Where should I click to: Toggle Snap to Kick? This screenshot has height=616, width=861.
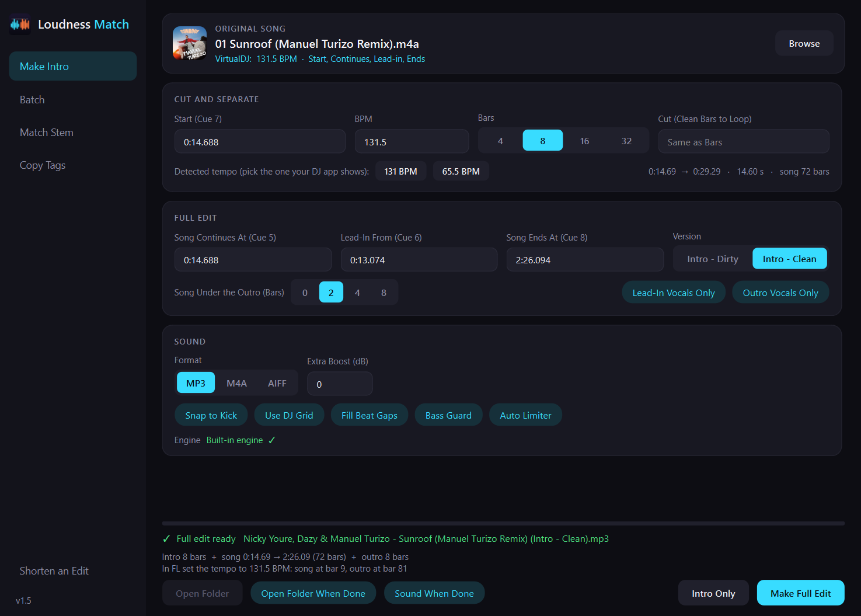[211, 415]
